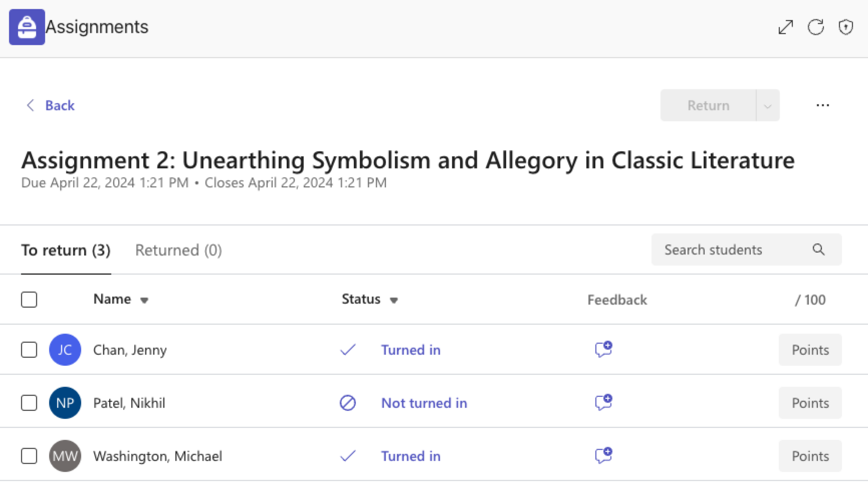Screen dimensions: 868x492
Task: Click the Assignments backpack app icon
Action: 27,27
